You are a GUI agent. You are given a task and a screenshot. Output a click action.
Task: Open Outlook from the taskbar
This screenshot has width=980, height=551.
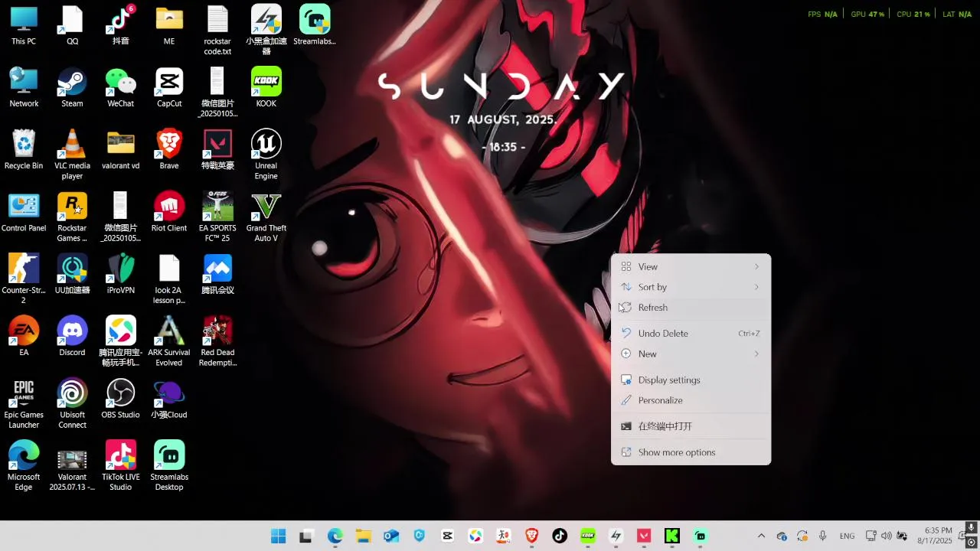coord(391,536)
